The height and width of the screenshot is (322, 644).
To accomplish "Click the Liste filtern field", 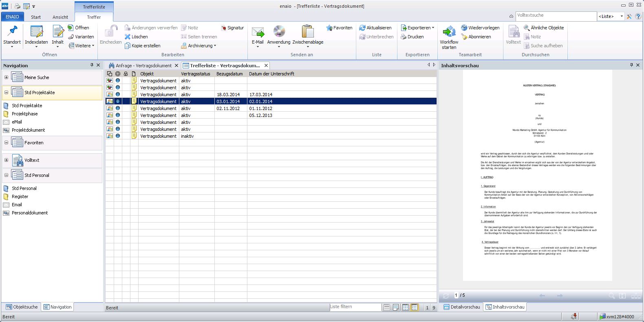I will (x=355, y=307).
